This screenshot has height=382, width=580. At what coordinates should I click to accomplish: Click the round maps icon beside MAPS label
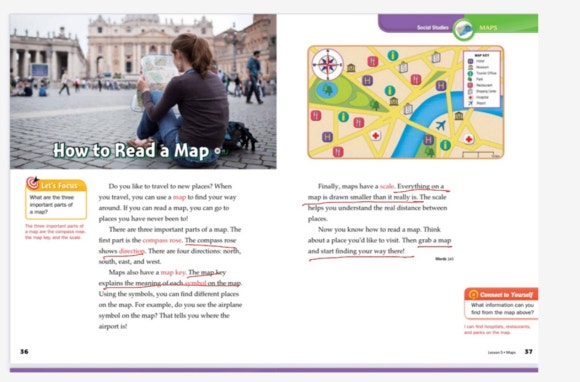pos(463,30)
